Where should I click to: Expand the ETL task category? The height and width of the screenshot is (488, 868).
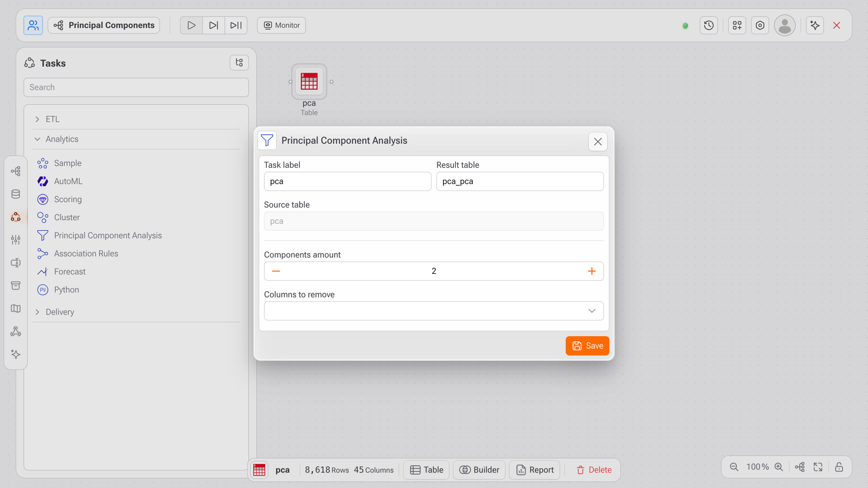coord(52,119)
